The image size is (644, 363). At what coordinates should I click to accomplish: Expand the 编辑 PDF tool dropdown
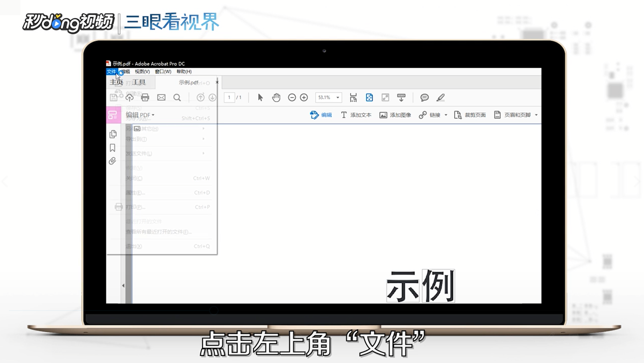tap(153, 115)
